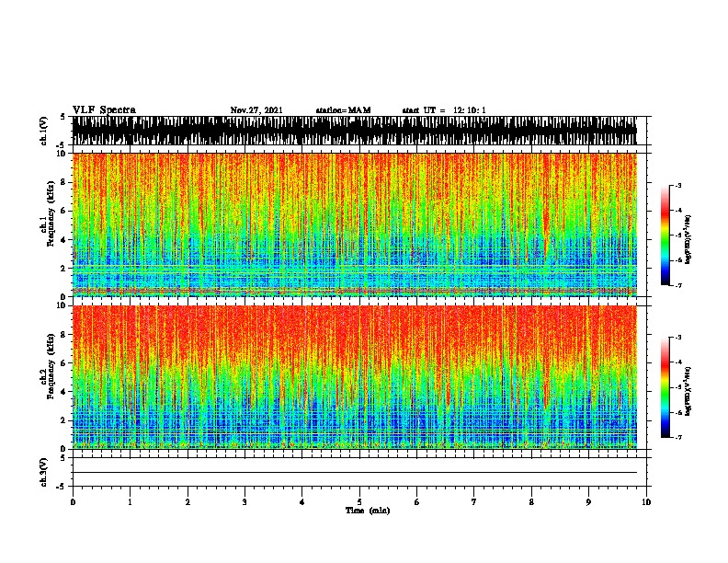Click the ch.1 'Frequency (kHz)' axis label
728x563 pixels.
coord(51,214)
